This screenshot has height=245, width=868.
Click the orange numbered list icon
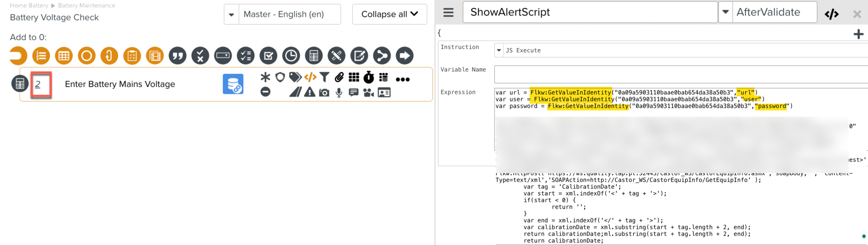point(41,56)
